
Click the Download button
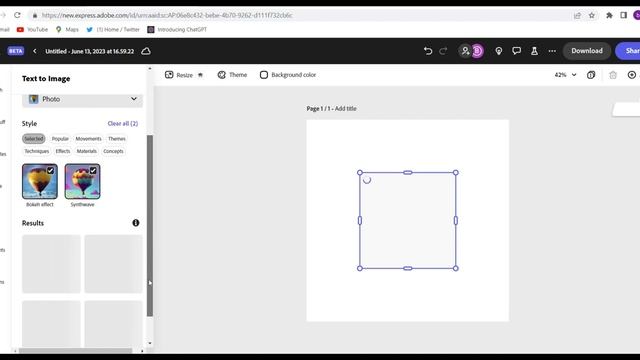[587, 51]
